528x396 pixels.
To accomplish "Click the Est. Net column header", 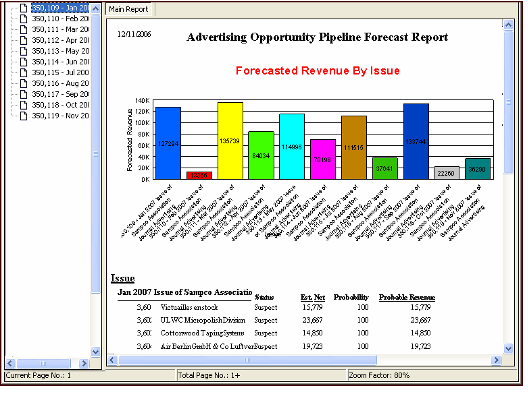I will coord(313,297).
